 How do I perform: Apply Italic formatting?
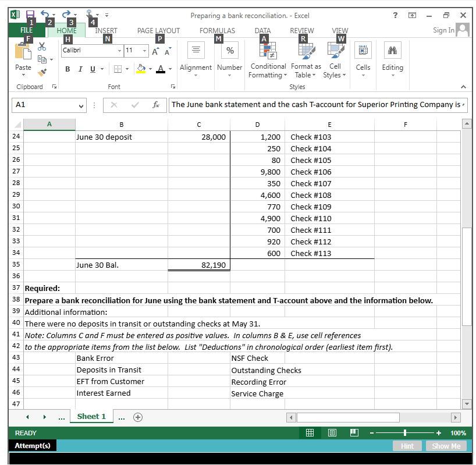point(80,69)
